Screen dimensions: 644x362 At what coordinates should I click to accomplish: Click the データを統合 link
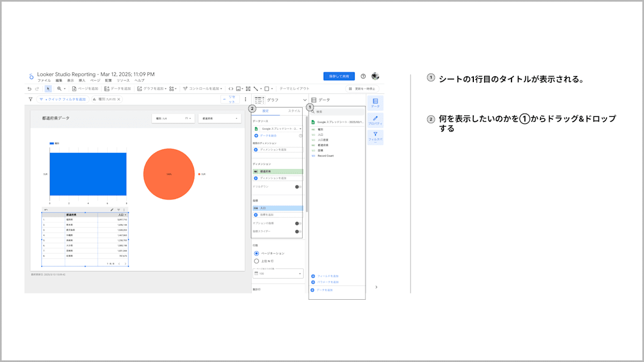click(268, 136)
